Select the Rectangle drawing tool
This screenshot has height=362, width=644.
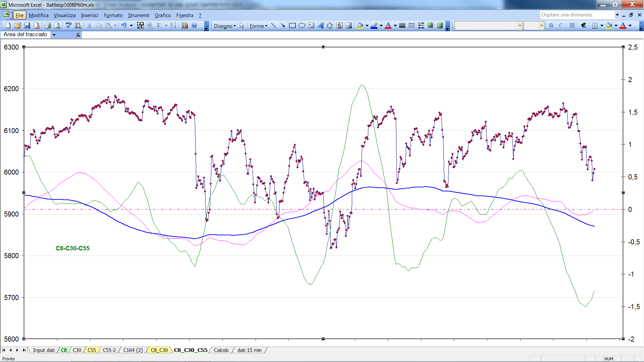coord(292,25)
